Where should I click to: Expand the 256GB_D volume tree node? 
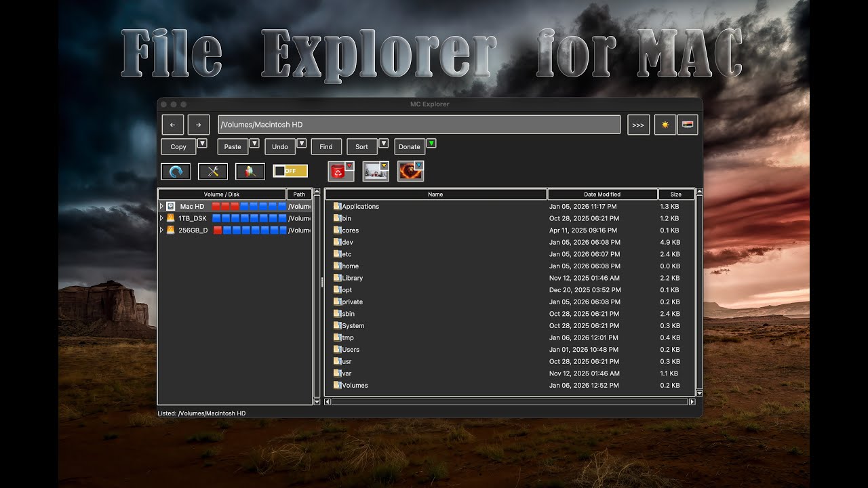(161, 230)
